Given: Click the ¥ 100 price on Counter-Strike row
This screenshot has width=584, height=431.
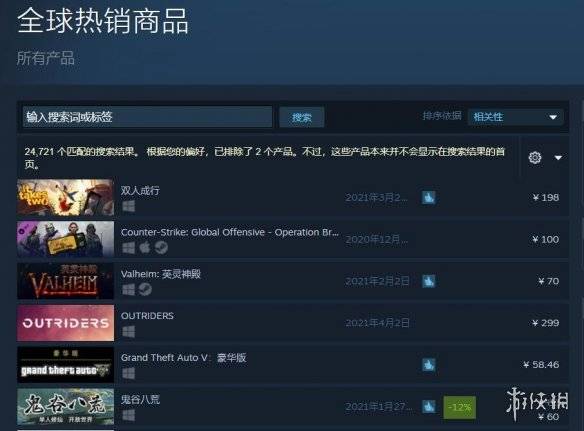Looking at the screenshot, I should 546,239.
